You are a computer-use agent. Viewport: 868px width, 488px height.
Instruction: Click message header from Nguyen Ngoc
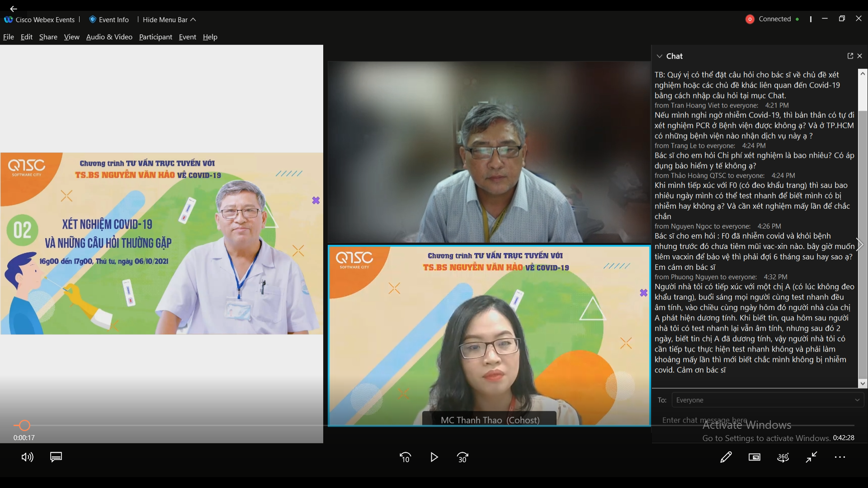[718, 226]
